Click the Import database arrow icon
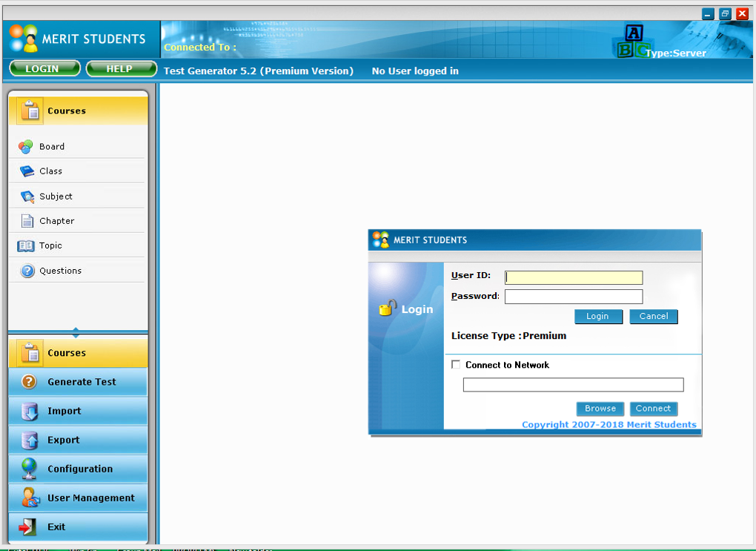 pos(30,411)
